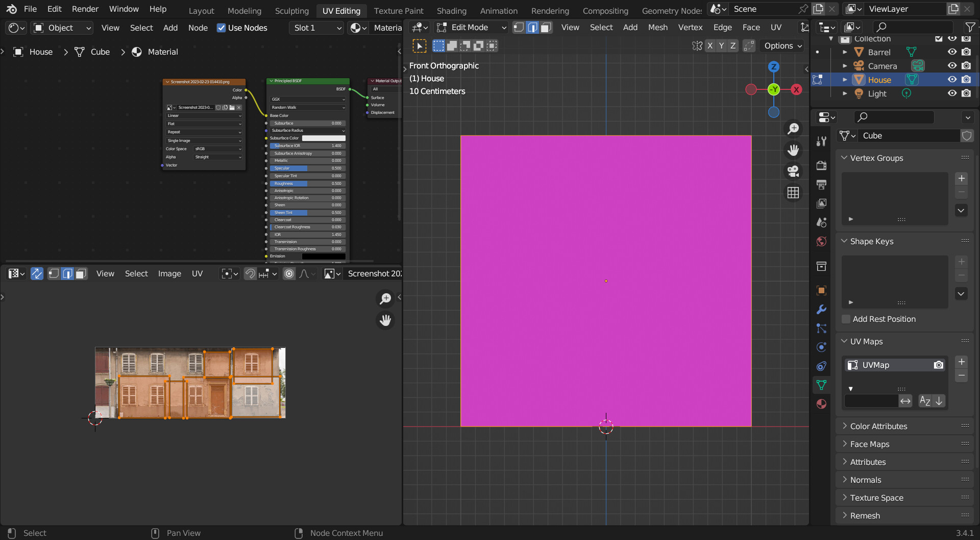This screenshot has height=540, width=980.
Task: Enable proportional editing in the UV editor
Action: point(289,273)
